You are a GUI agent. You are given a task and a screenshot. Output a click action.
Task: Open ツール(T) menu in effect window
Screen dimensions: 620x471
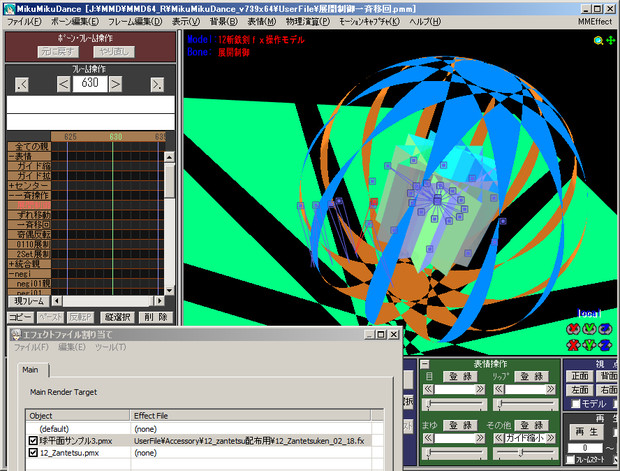pos(110,347)
